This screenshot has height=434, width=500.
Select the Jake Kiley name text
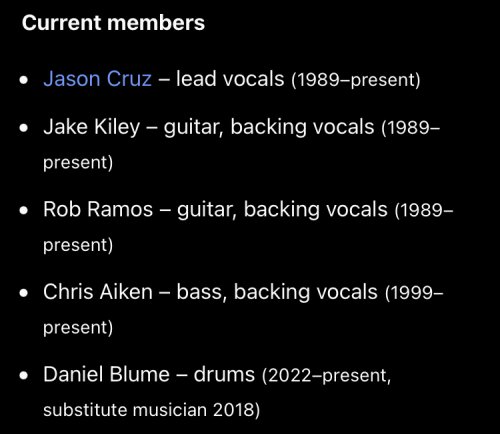[92, 128]
